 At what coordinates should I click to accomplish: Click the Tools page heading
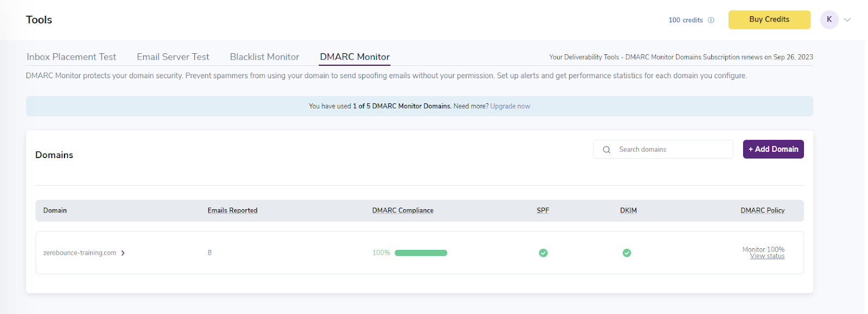[x=39, y=20]
